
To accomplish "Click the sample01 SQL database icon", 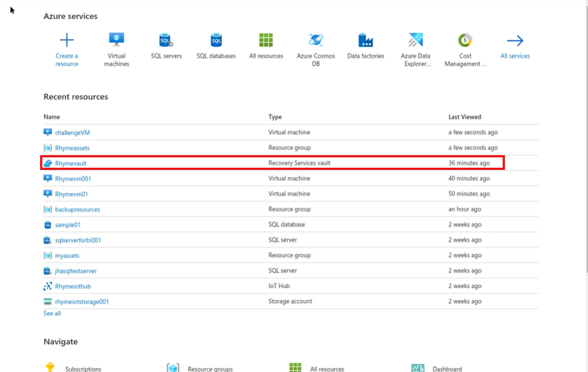I will click(x=48, y=224).
